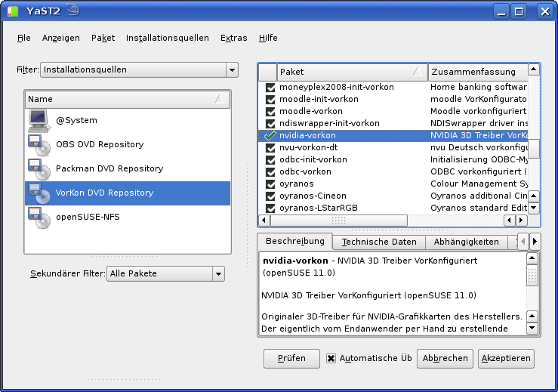The width and height of the screenshot is (558, 392).
Task: Sort repositories by the Name column header
Action: (128, 99)
